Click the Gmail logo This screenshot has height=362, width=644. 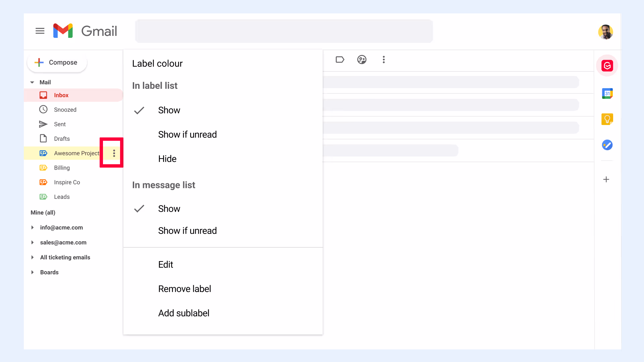(x=85, y=31)
